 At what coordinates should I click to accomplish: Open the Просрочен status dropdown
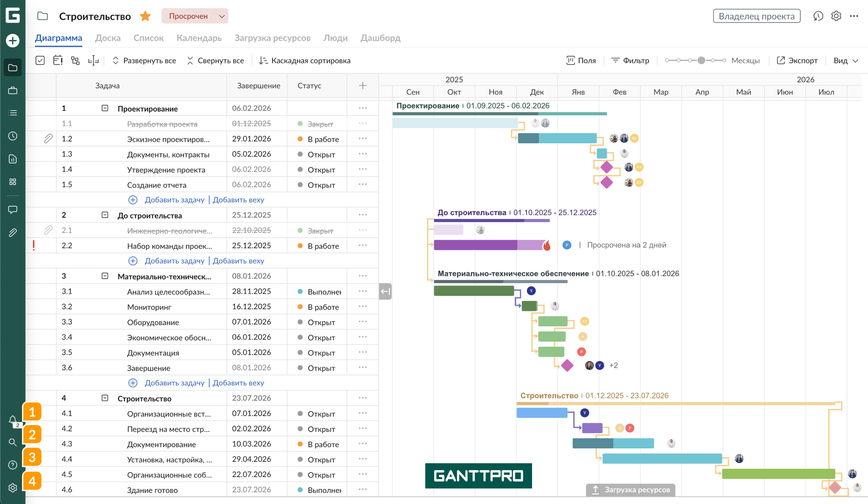195,16
